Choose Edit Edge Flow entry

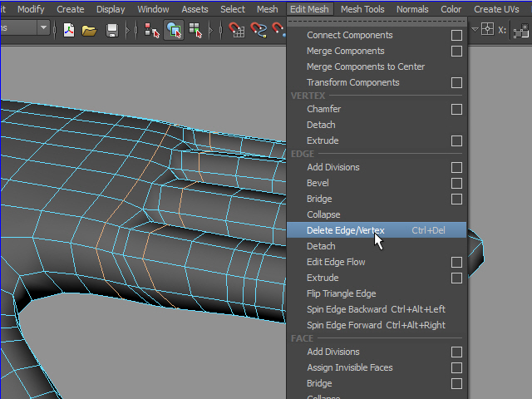tap(336, 263)
